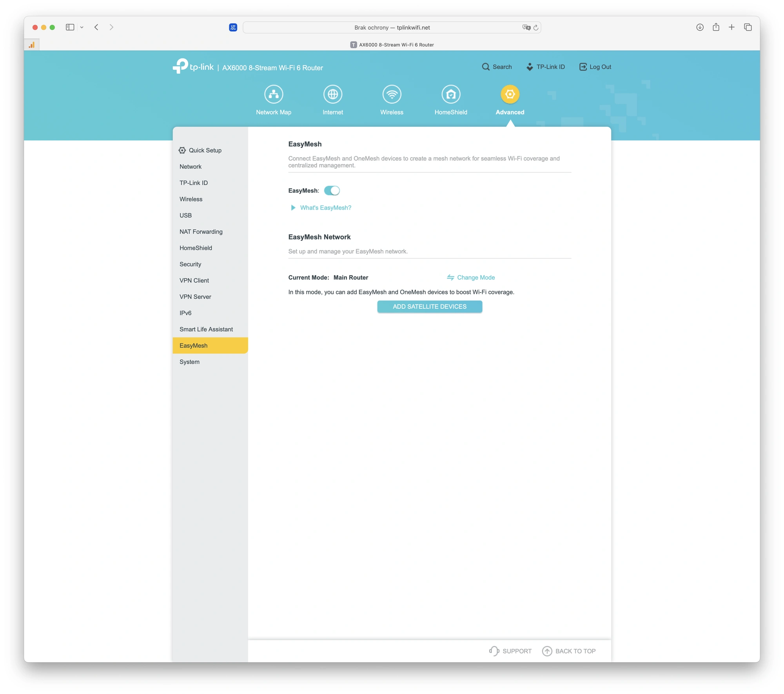This screenshot has height=694, width=784.
Task: Click the Quick Setup label
Action: tap(205, 150)
